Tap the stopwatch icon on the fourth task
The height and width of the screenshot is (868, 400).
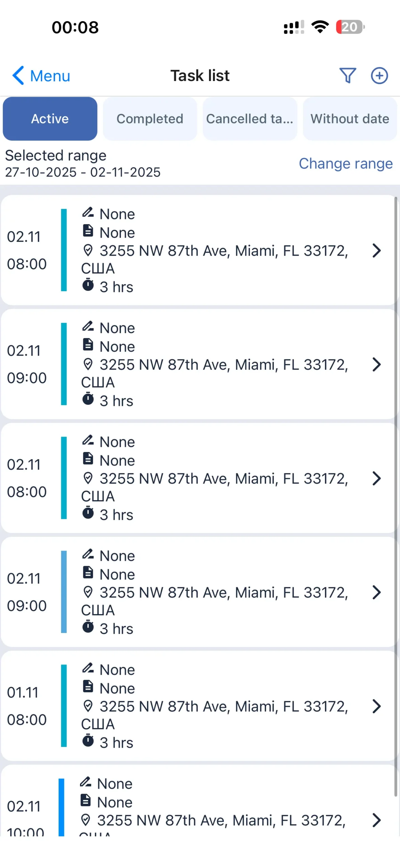(88, 627)
